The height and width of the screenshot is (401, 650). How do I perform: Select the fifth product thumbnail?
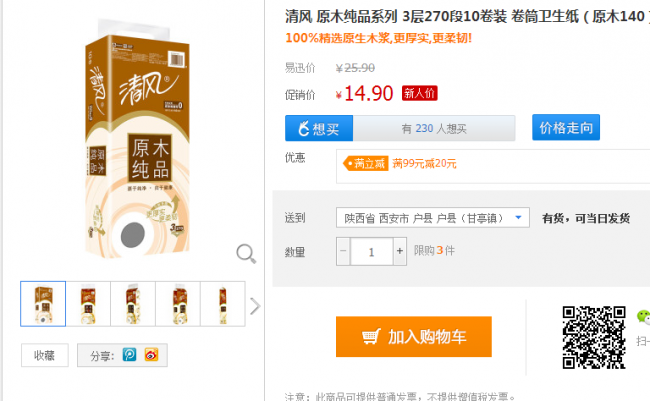click(x=223, y=304)
